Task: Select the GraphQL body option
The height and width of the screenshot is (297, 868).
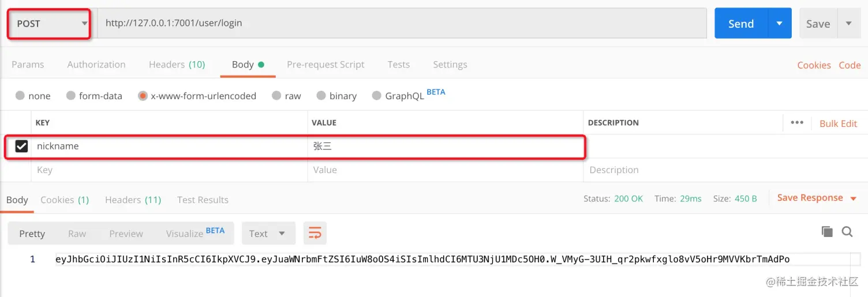Action: (x=377, y=96)
